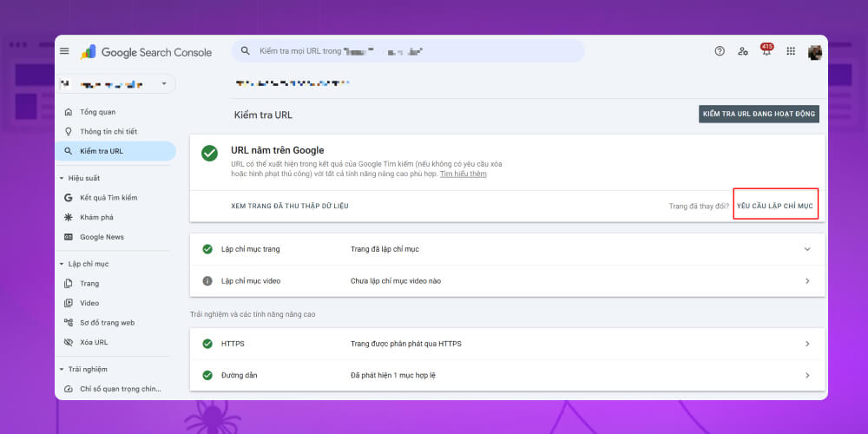Click the Kiểm tra URL magnifier icon in sidebar
The width and height of the screenshot is (868, 434).
[x=68, y=151]
